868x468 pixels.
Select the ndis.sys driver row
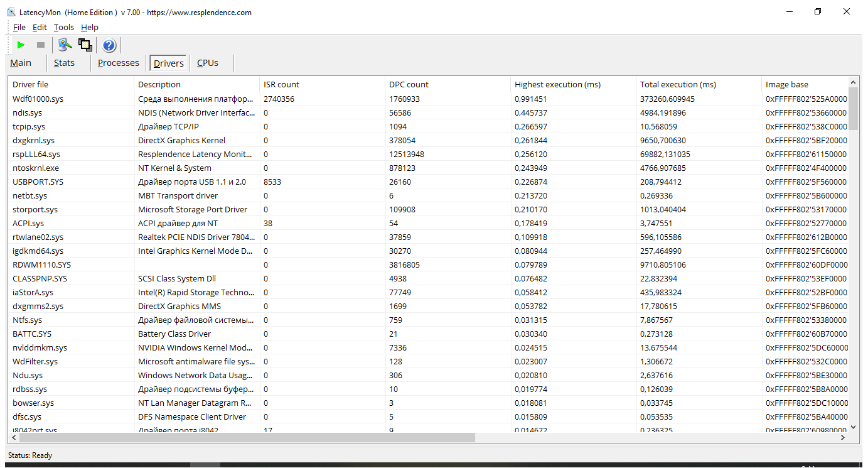tap(428, 112)
